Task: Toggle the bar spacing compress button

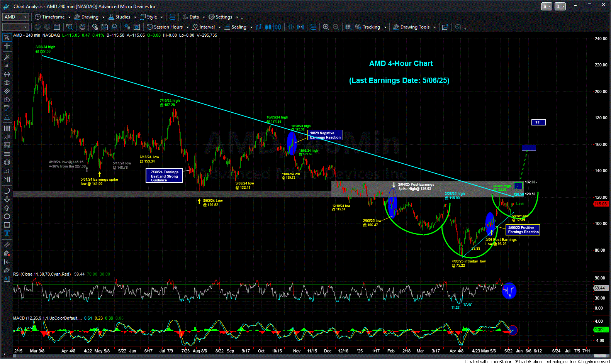Action: pyautogui.click(x=290, y=27)
